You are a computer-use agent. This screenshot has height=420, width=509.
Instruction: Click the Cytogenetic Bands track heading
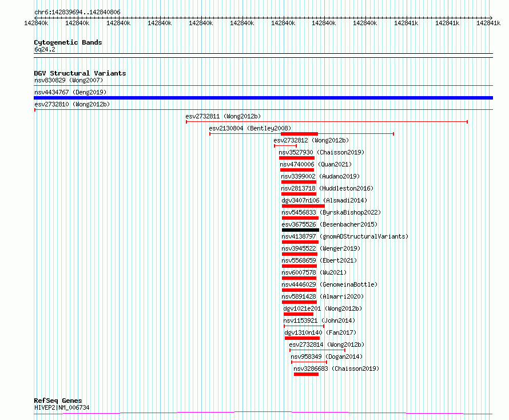pos(68,42)
